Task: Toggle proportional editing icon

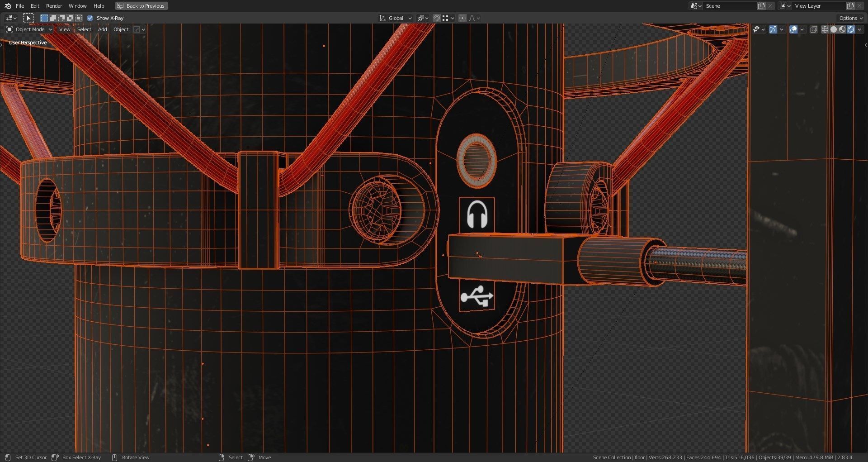Action: (462, 18)
